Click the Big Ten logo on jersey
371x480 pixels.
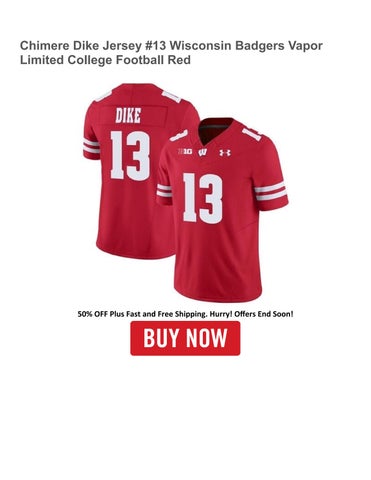point(185,151)
